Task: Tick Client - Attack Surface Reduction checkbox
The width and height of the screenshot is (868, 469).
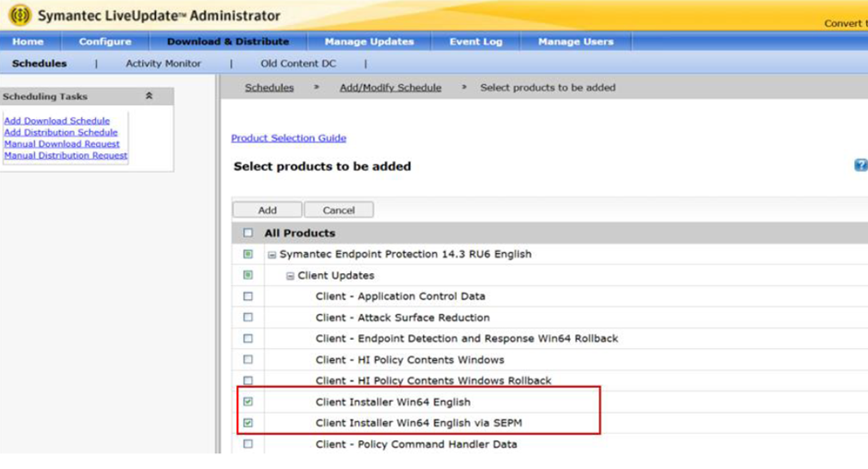Action: click(x=247, y=318)
